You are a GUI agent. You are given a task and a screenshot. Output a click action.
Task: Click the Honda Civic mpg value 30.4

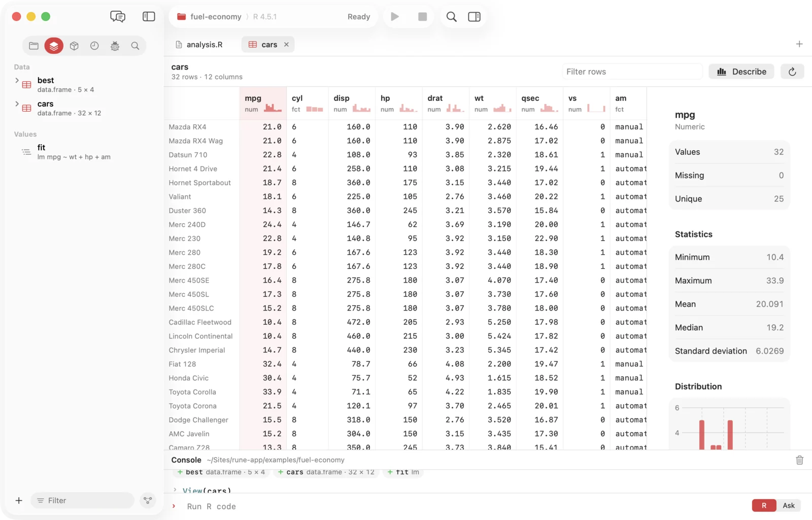tap(272, 378)
